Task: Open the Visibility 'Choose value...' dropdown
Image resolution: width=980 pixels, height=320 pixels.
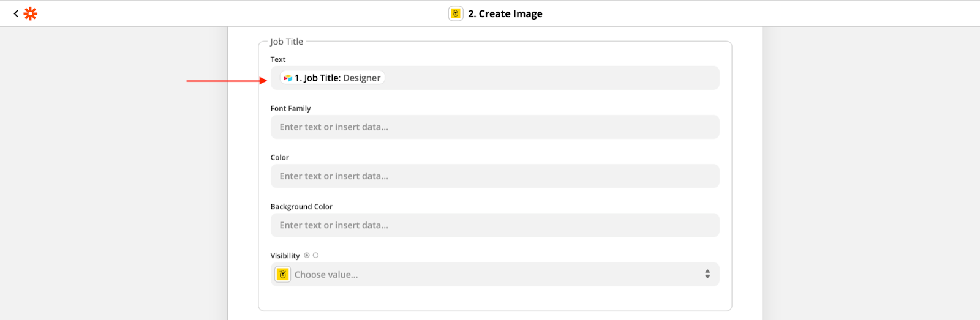Action: point(495,274)
